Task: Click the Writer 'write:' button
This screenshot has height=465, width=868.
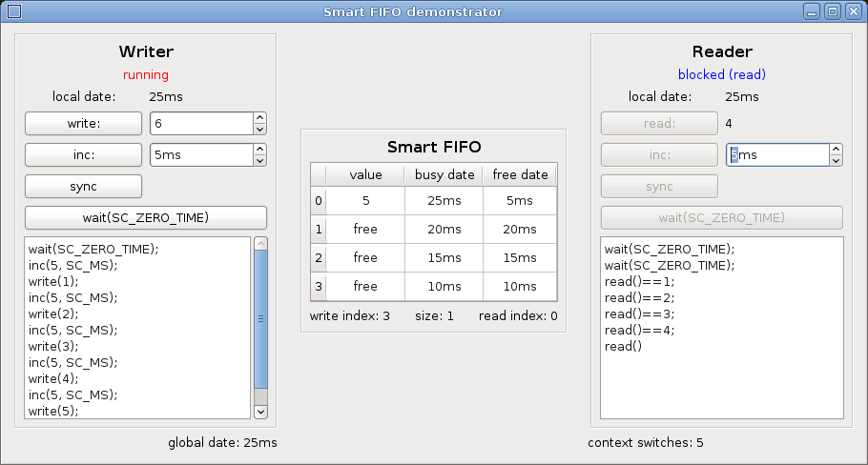Action: click(x=84, y=123)
